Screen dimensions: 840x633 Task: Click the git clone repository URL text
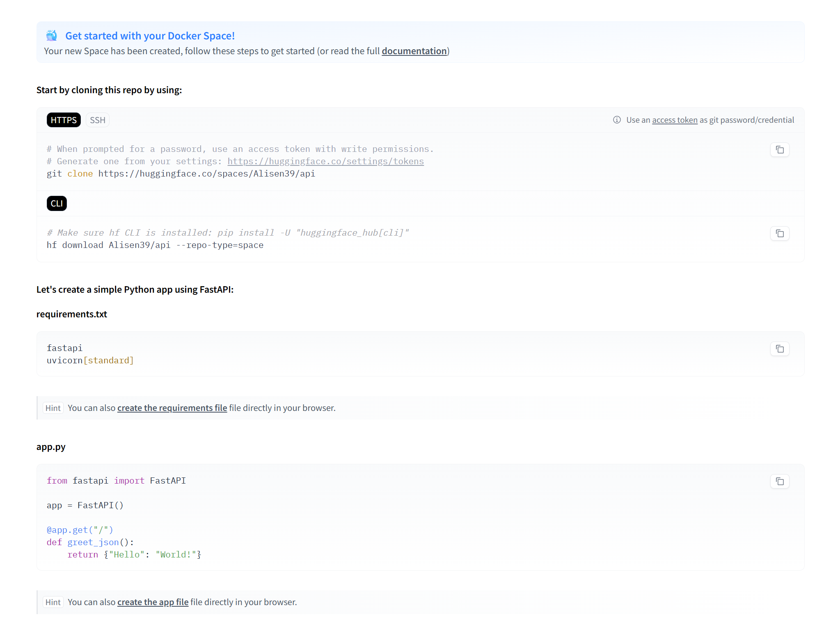[x=206, y=174]
